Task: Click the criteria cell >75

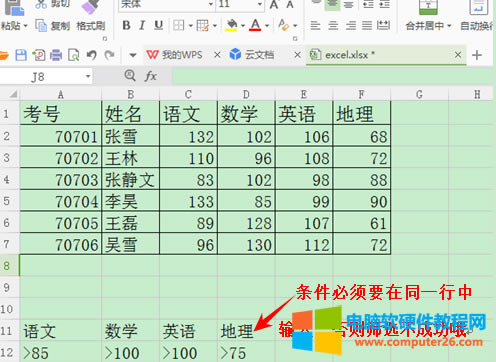Action: pyautogui.click(x=246, y=352)
